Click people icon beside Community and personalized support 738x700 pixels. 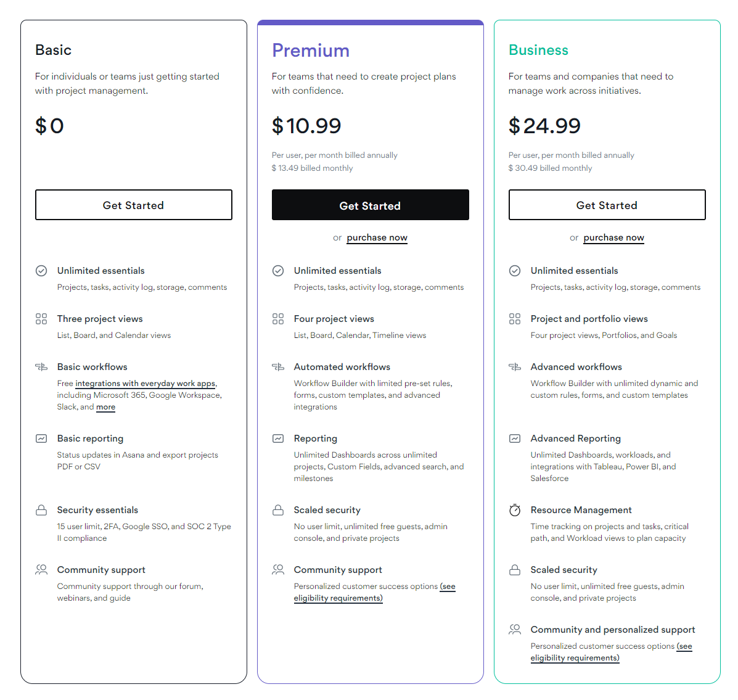[x=515, y=630]
